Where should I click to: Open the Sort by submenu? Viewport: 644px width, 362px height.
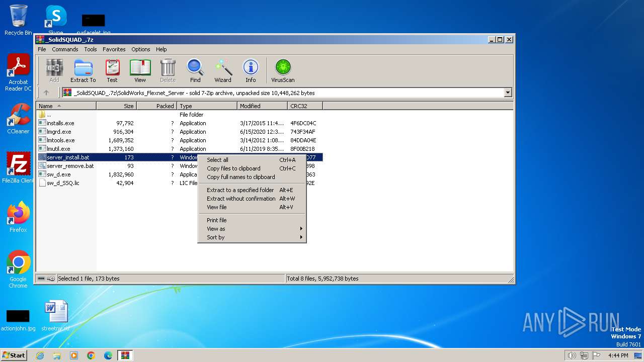252,237
